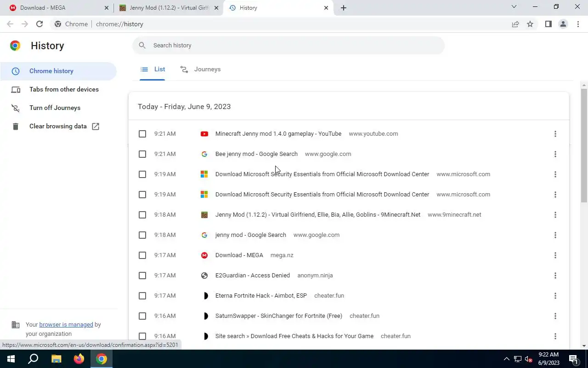This screenshot has height=368, width=588.
Task: Open the volume icon in system tray
Action: tap(528, 359)
